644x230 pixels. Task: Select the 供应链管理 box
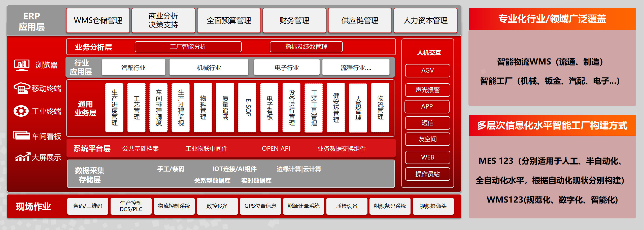[360, 20]
